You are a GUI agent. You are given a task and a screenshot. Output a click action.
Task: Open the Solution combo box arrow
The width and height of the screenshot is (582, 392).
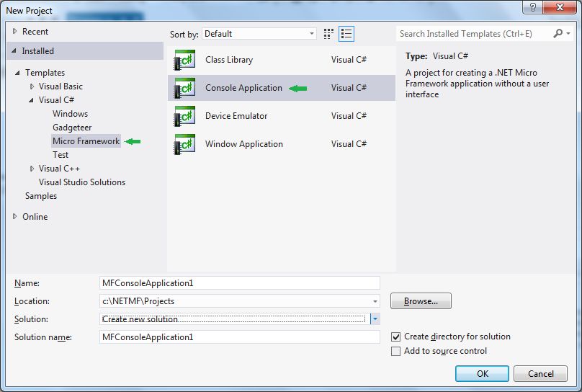pos(375,319)
